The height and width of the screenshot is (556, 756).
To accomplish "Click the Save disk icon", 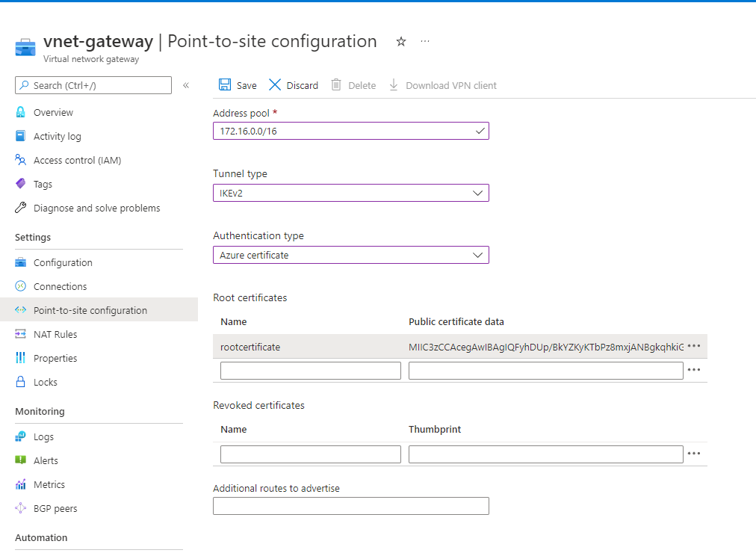I will (225, 85).
